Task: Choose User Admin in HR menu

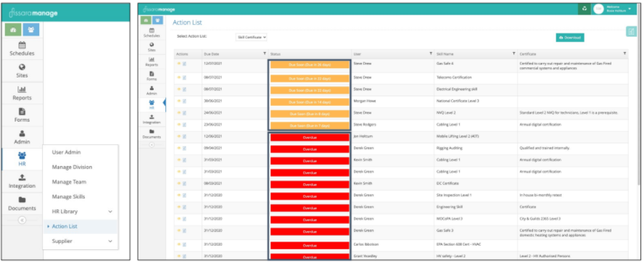Action: coord(66,152)
